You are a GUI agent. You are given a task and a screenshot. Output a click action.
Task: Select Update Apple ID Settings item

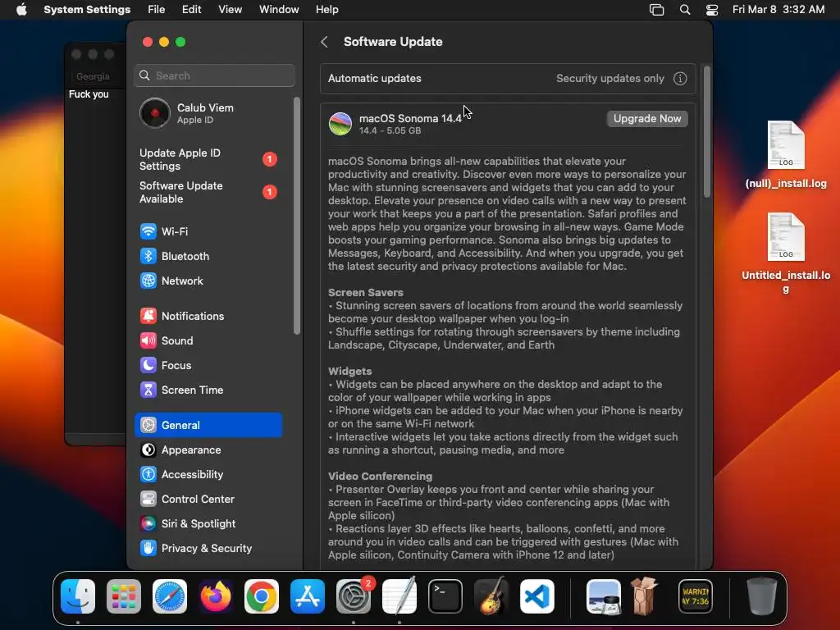[209, 160]
